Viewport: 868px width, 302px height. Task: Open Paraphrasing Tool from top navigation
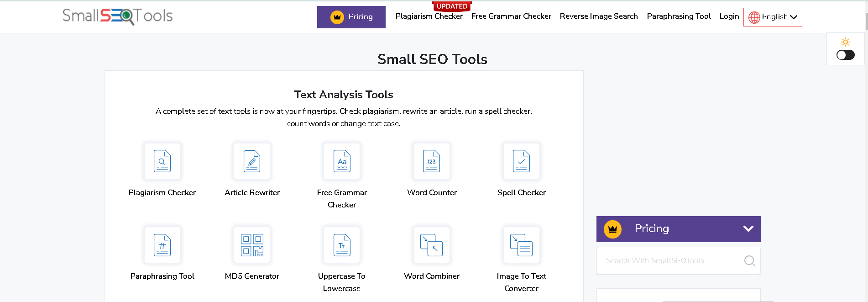pyautogui.click(x=679, y=16)
